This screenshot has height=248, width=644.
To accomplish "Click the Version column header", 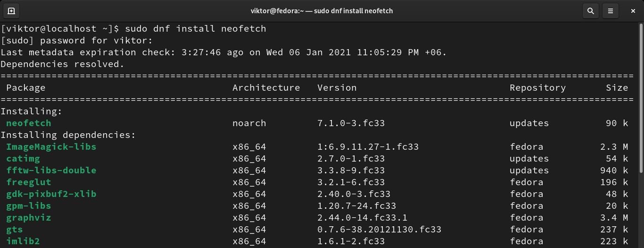I will [x=337, y=88].
